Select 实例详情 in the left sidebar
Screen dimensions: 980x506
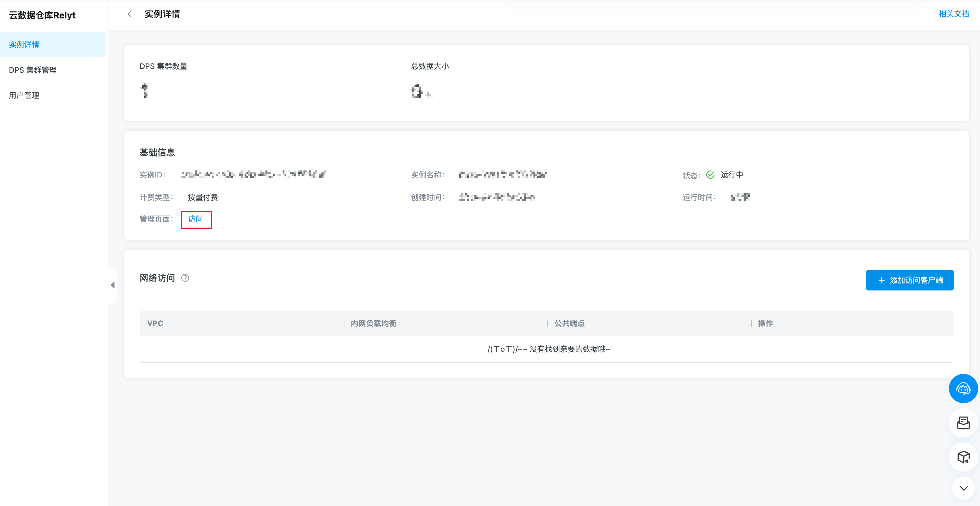24,44
